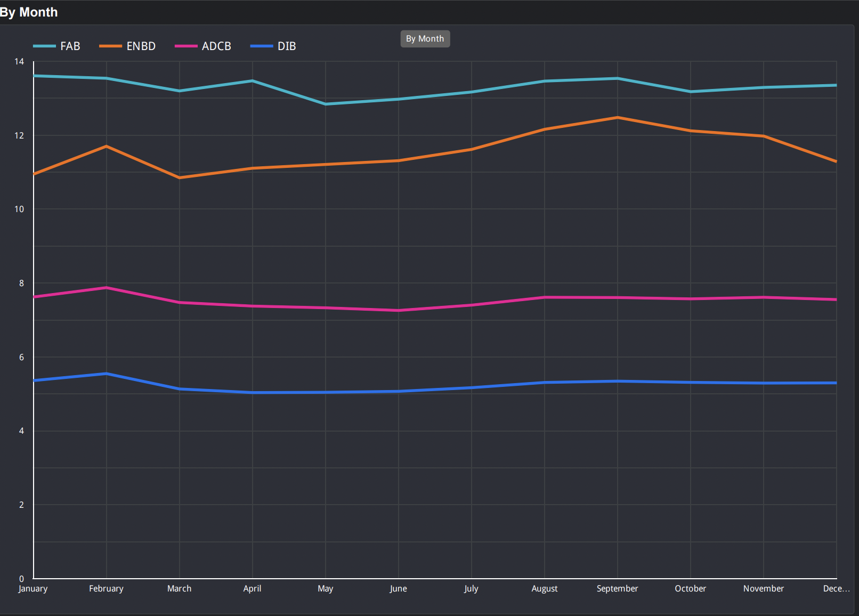
Task: Click the August x-axis label
Action: point(544,589)
